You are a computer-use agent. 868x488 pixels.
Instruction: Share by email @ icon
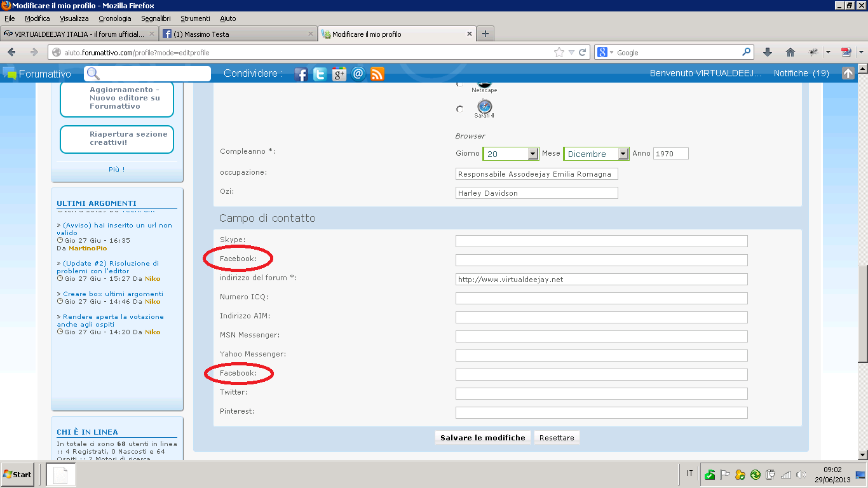coord(358,74)
